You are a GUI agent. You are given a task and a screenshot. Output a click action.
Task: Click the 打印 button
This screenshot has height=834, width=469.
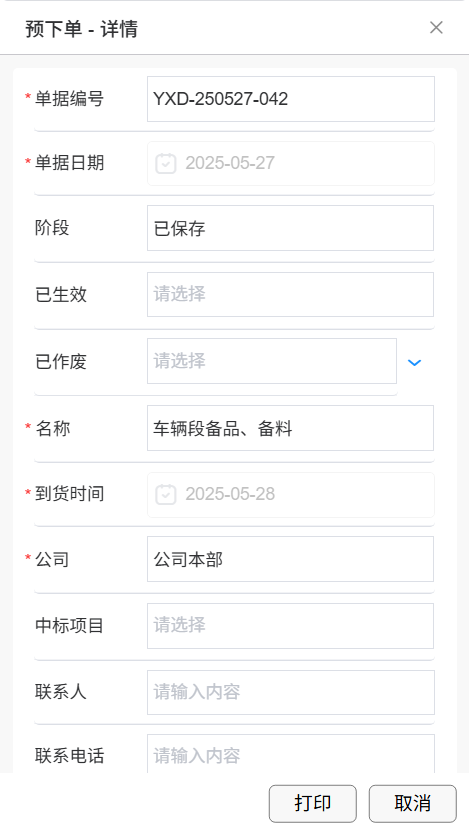pos(313,804)
